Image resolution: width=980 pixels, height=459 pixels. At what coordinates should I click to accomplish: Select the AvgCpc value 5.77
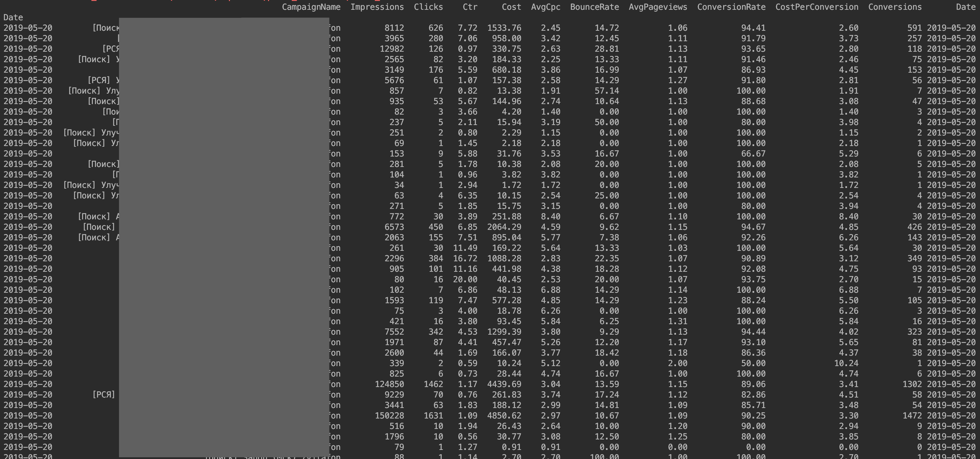[x=550, y=237]
